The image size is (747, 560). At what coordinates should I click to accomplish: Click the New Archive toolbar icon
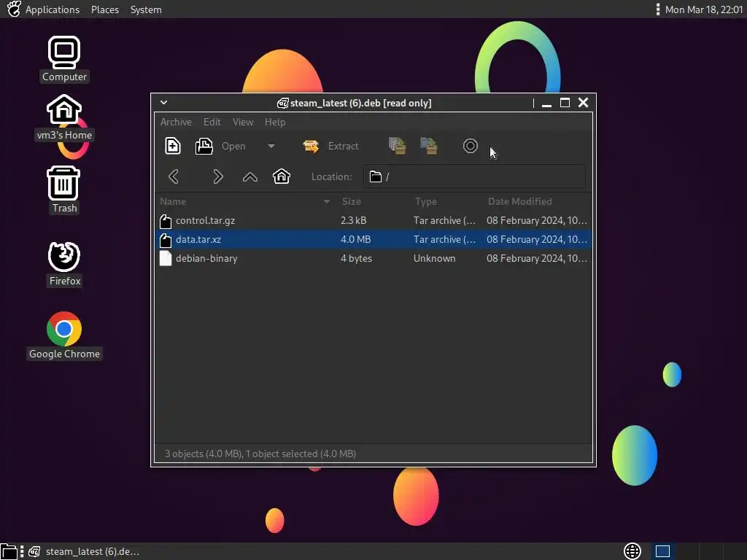click(x=172, y=146)
